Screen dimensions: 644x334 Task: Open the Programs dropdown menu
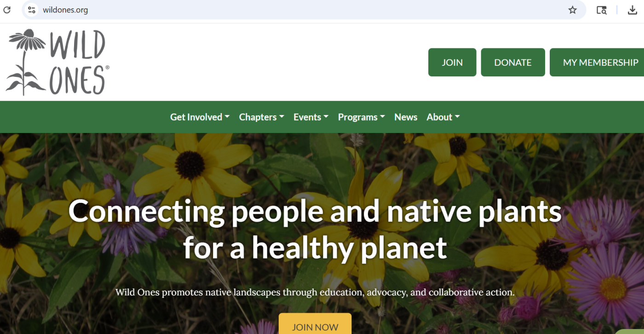(x=361, y=117)
